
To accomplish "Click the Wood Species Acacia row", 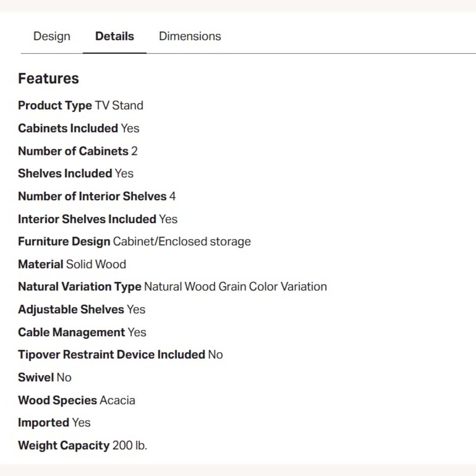I will 76,400.
